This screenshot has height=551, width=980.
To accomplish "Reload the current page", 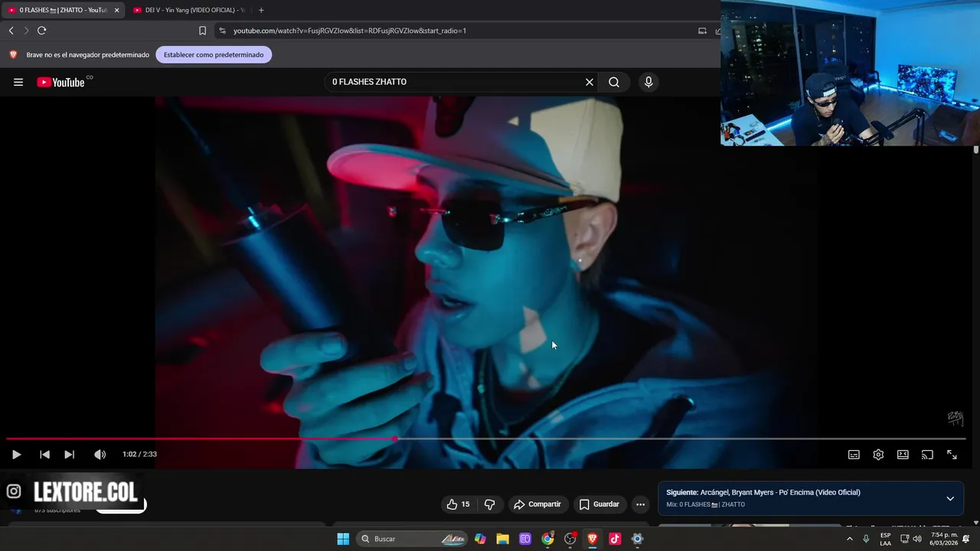I will point(42,31).
